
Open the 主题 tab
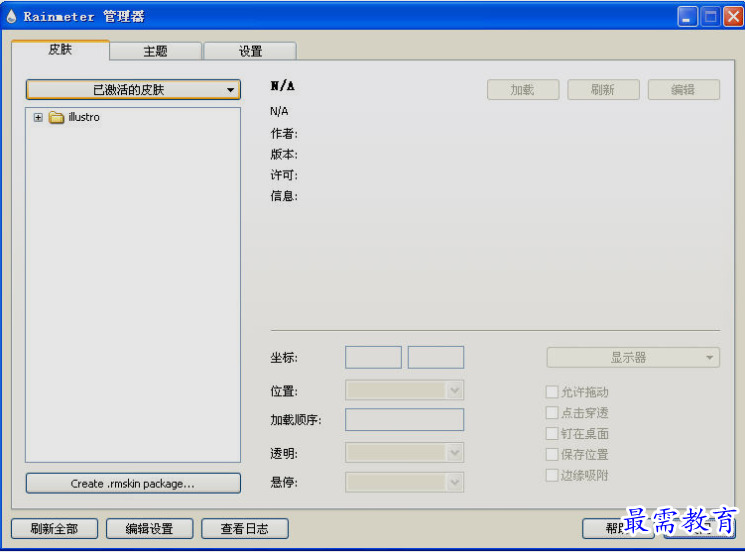pos(155,51)
